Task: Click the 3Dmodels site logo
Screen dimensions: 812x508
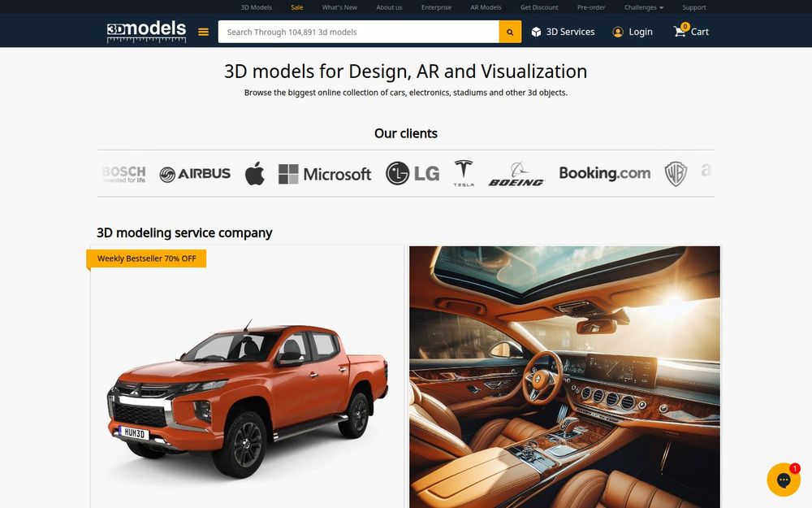Action: click(x=146, y=31)
